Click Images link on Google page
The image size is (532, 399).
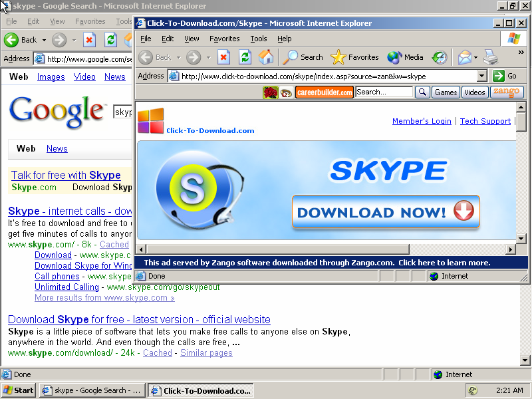click(x=51, y=77)
